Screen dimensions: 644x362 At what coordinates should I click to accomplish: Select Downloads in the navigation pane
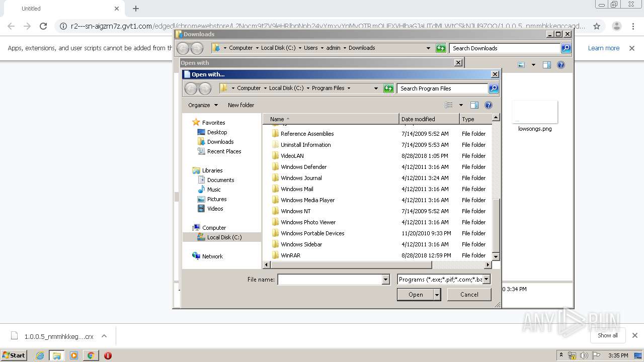(220, 142)
